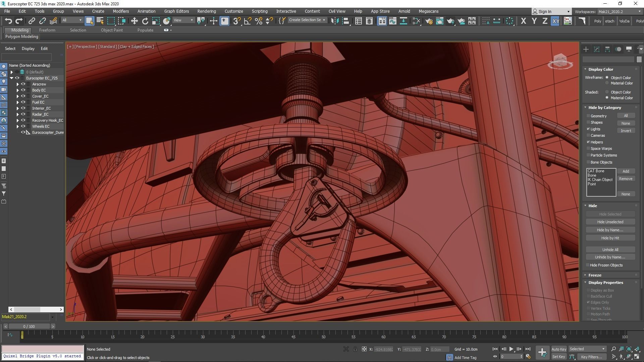Viewport: 644px width, 362px height.
Task: Select the Rotate tool icon
Action: [145, 21]
